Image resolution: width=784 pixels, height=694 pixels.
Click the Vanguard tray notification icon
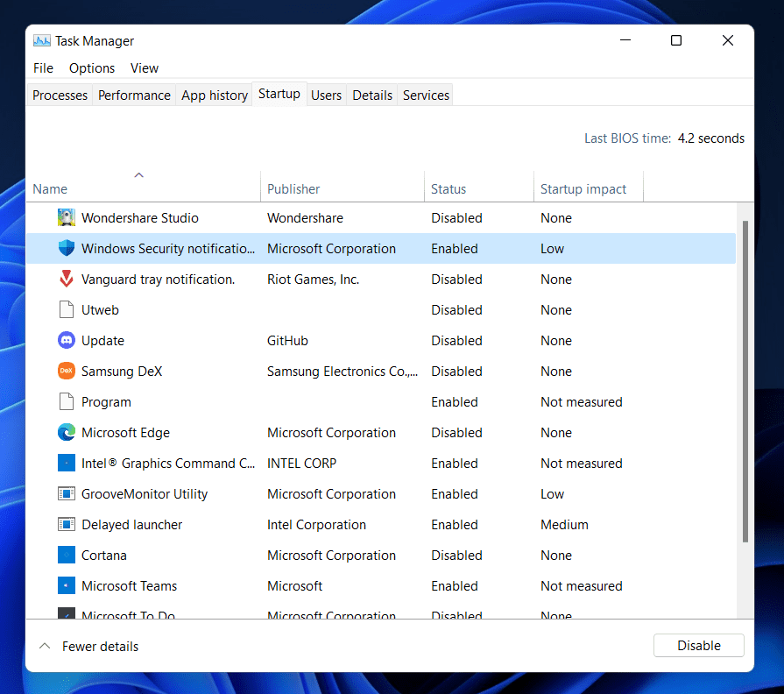66,279
